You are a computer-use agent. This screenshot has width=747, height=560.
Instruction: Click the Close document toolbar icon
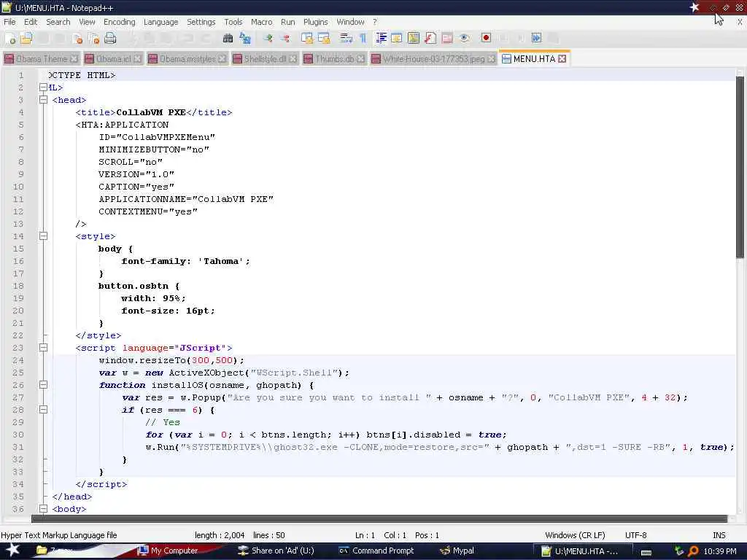coord(77,38)
